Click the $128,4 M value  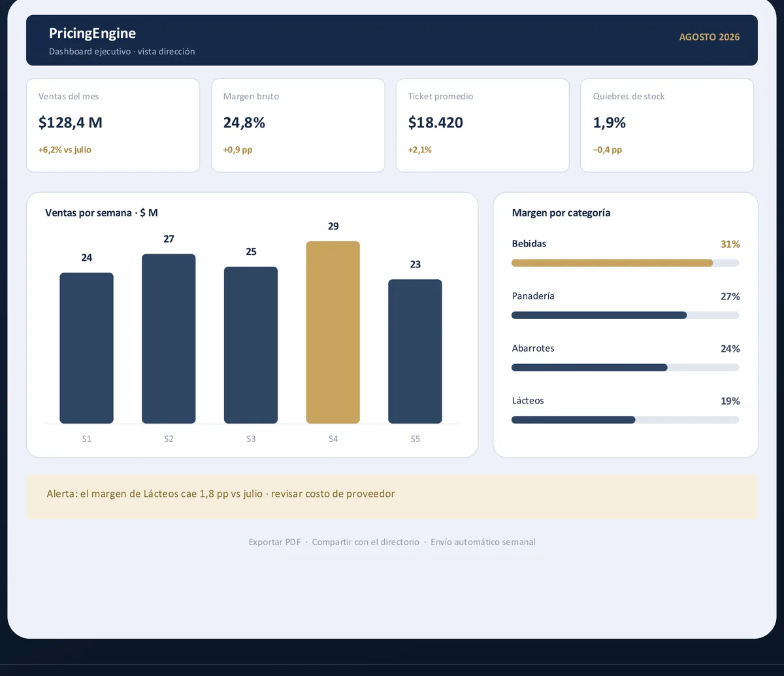coord(71,122)
